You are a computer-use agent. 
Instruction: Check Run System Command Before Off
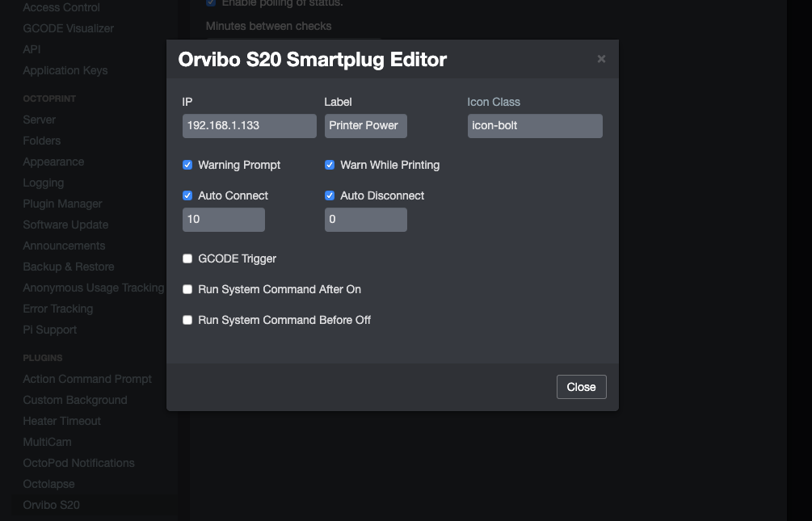click(187, 320)
